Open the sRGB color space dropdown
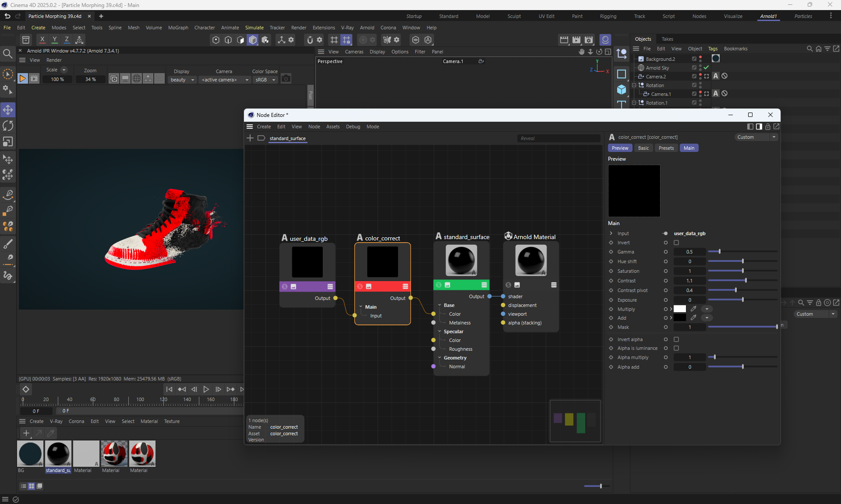841x504 pixels. (x=265, y=80)
